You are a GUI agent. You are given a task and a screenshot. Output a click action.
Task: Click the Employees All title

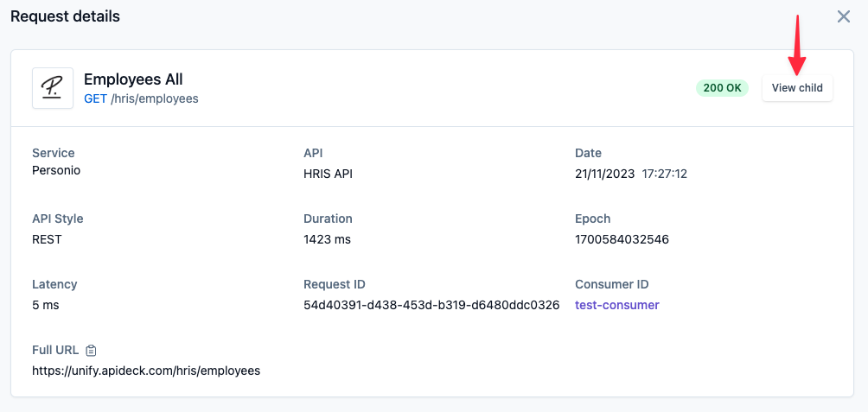click(133, 79)
